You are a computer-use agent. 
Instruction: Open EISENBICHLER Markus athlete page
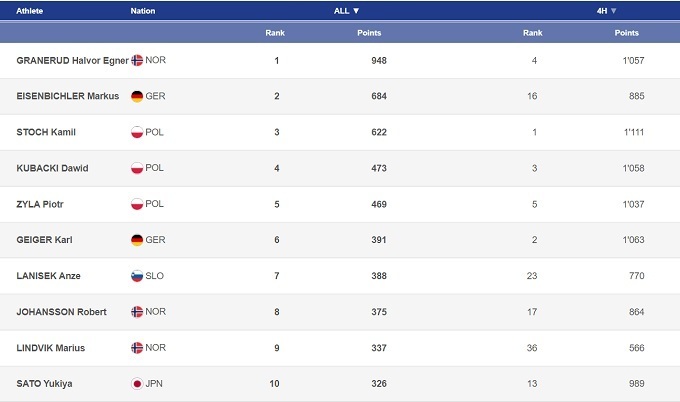coord(68,96)
